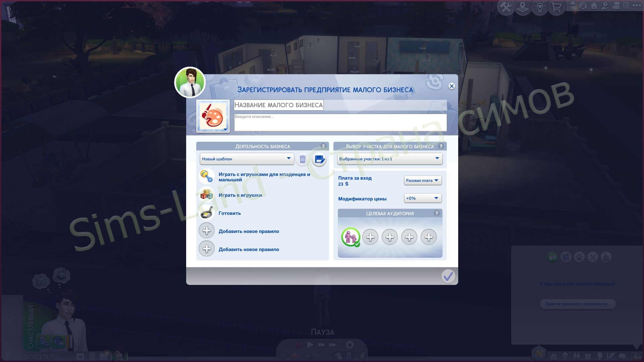
Task: Toggle the selected parent-child audience icon
Action: point(351,237)
